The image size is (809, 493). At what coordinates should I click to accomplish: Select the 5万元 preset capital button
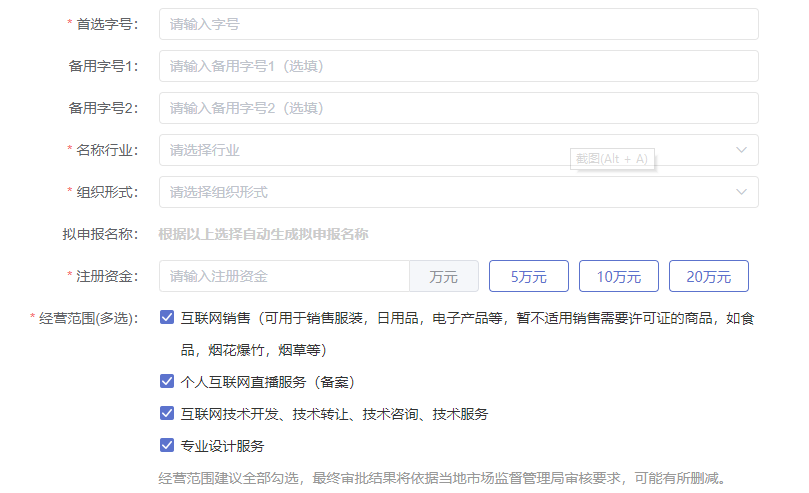pos(528,276)
